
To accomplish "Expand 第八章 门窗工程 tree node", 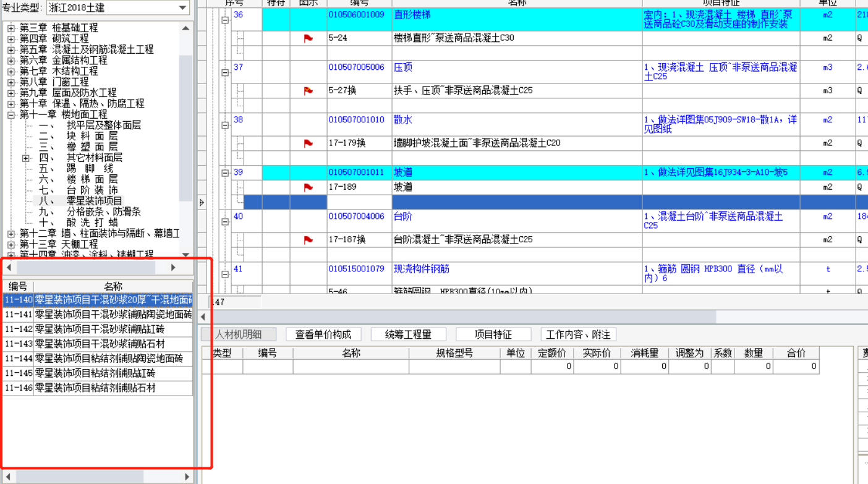I will [11, 82].
